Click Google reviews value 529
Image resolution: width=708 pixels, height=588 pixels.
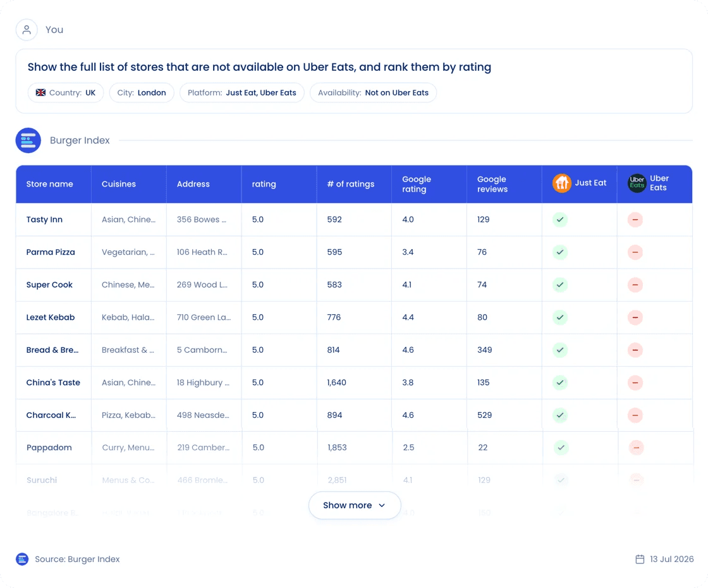click(x=484, y=415)
